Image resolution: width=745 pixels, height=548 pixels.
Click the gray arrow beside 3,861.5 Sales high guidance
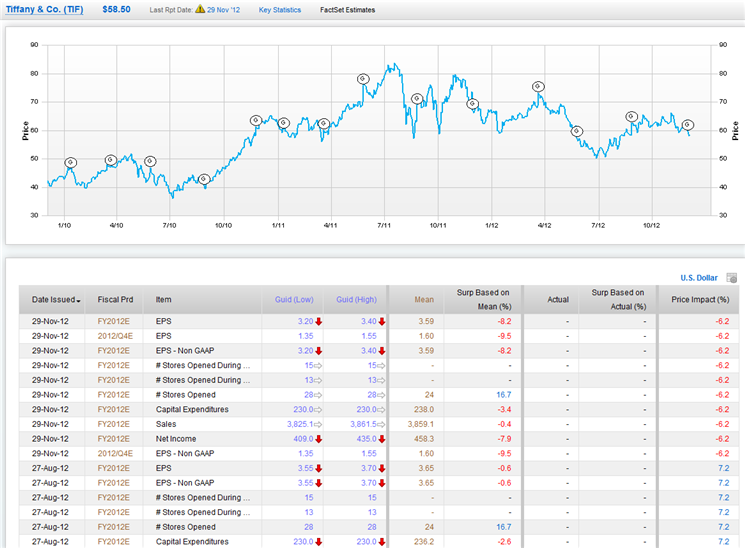(382, 424)
